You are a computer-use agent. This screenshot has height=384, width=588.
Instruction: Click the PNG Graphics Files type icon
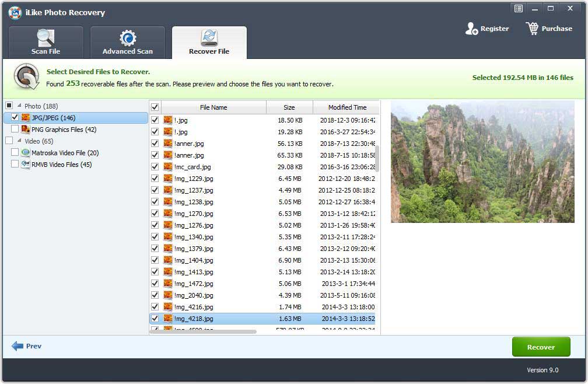coord(26,130)
